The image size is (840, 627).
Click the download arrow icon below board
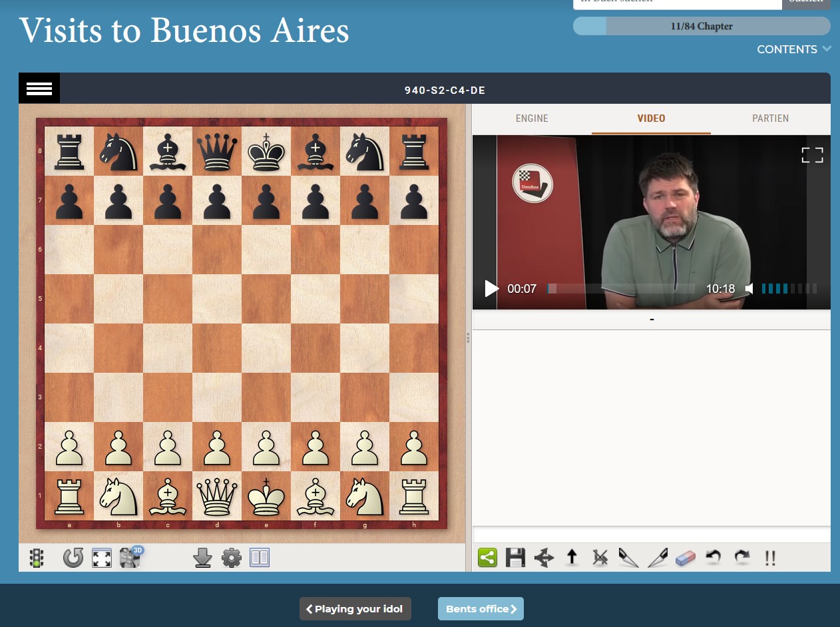[x=202, y=558]
